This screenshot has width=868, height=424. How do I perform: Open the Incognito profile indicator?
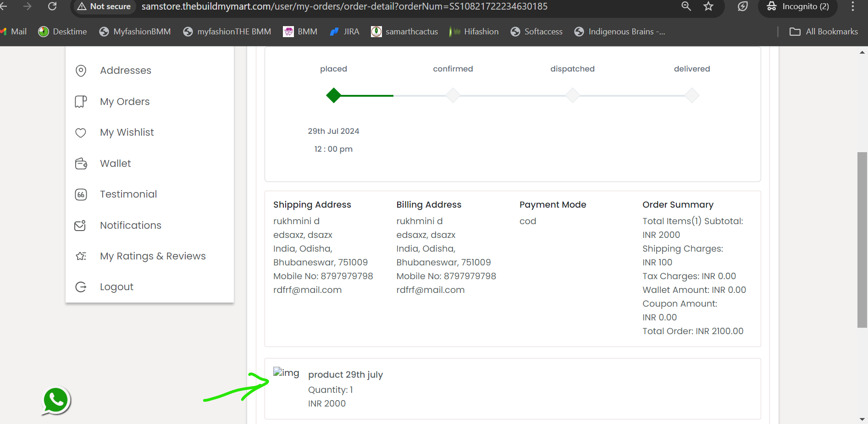pyautogui.click(x=798, y=6)
